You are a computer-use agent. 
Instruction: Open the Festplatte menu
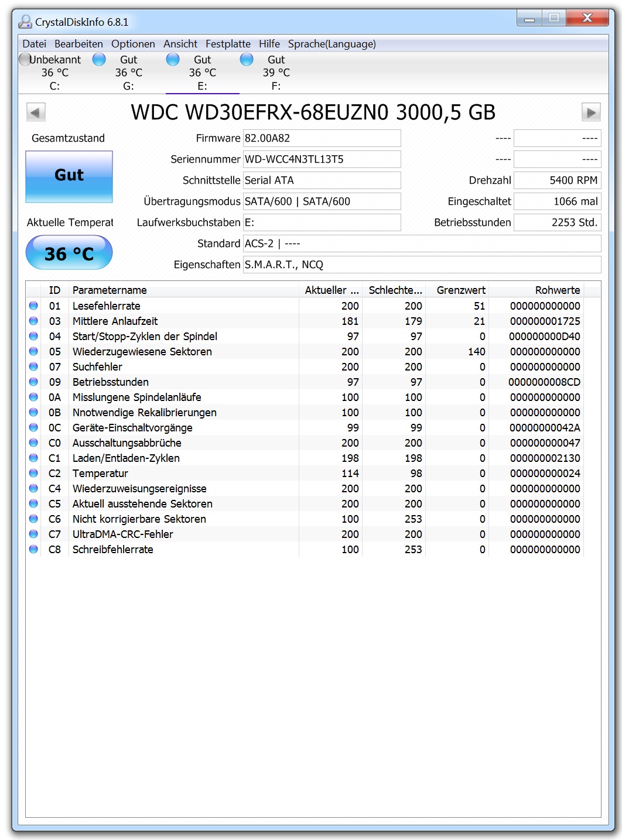point(228,44)
